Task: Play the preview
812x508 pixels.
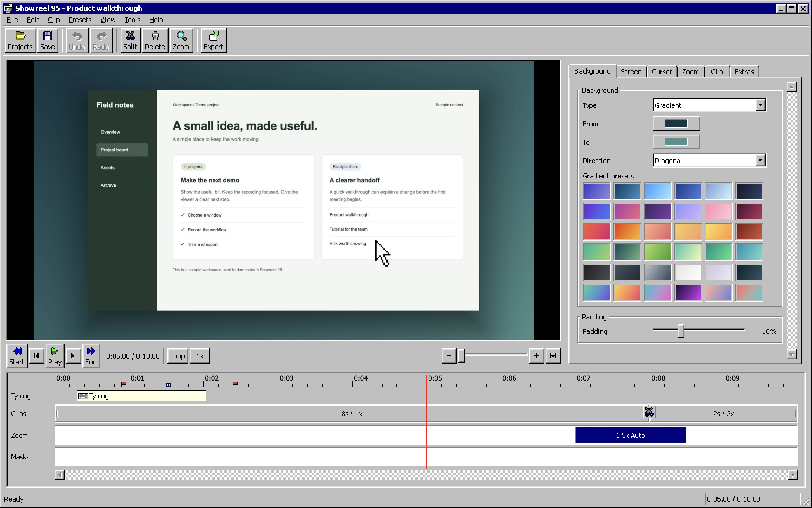Action: (x=55, y=356)
